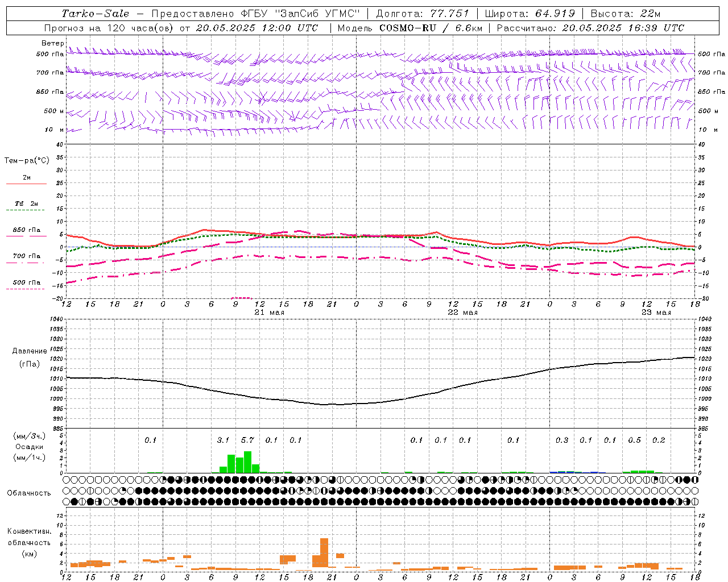Click the tallest green precipitation bar

pyautogui.click(x=247, y=462)
